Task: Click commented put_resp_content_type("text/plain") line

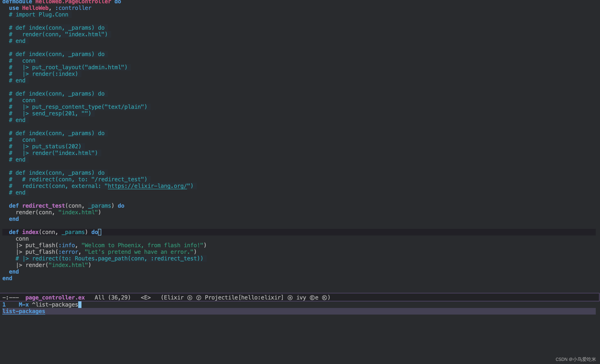Action: pyautogui.click(x=78, y=107)
